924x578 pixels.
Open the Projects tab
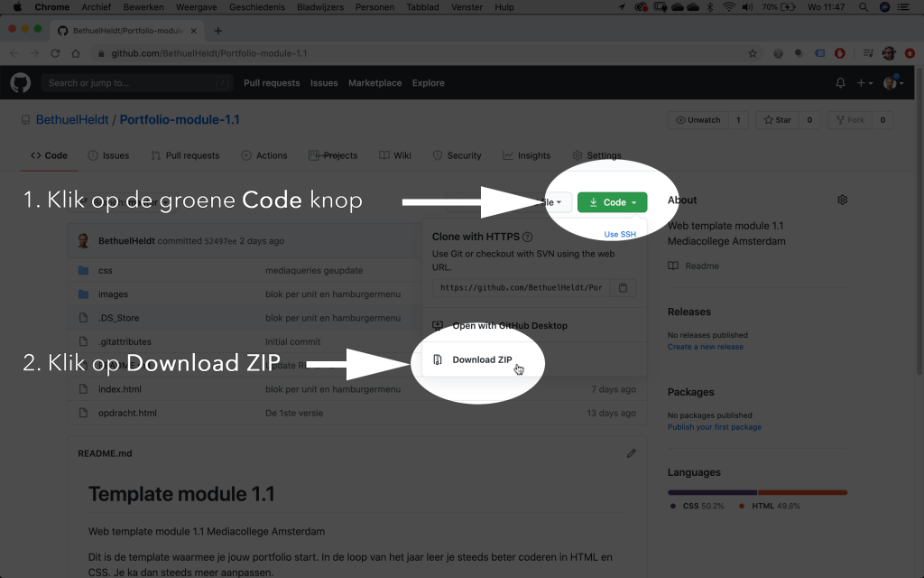click(333, 155)
